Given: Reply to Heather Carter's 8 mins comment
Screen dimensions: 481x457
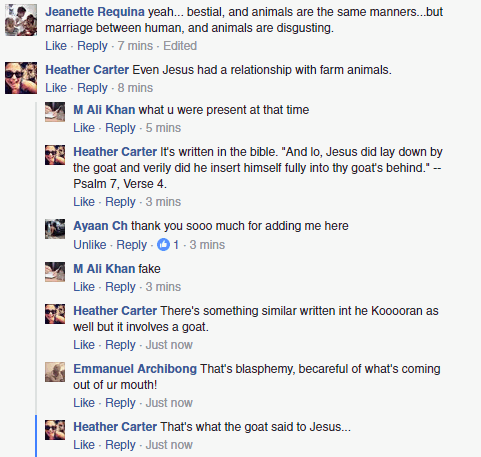Looking at the screenshot, I should tap(92, 88).
